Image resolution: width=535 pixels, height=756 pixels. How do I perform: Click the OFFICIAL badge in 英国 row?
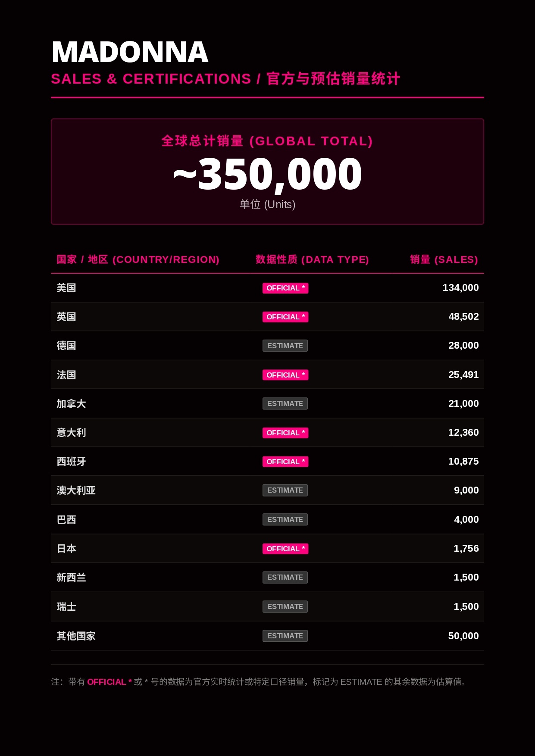[285, 317]
